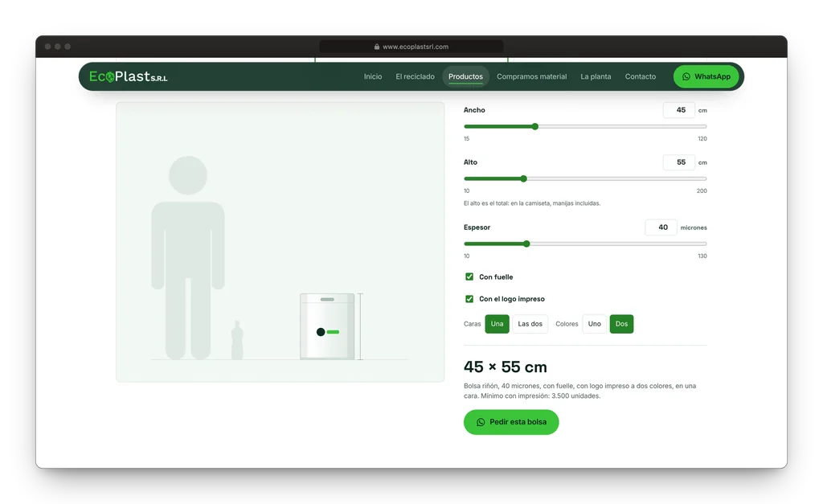
Task: Navigate to Compramos material
Action: pyautogui.click(x=532, y=76)
